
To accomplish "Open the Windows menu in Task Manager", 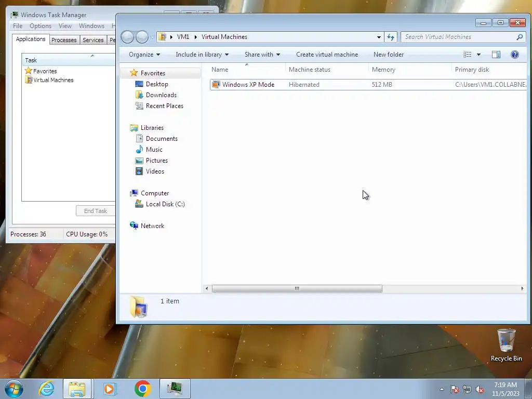I will 91,26.
